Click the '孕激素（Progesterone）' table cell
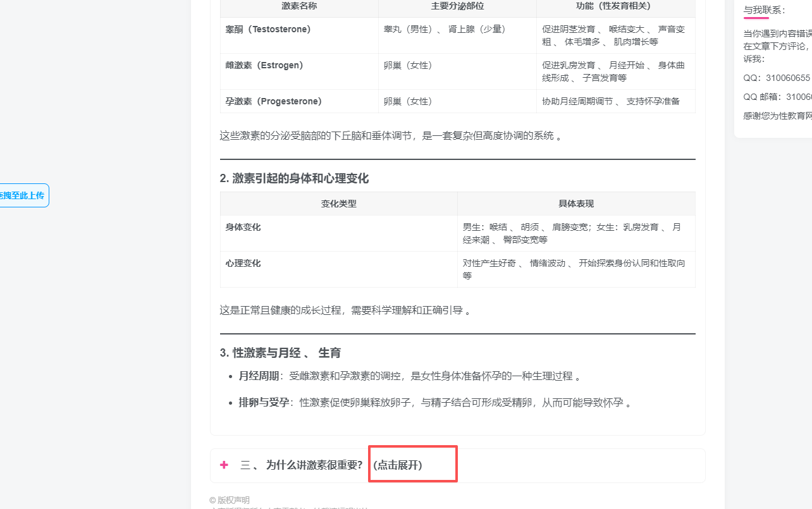This screenshot has height=509, width=812. click(x=274, y=101)
